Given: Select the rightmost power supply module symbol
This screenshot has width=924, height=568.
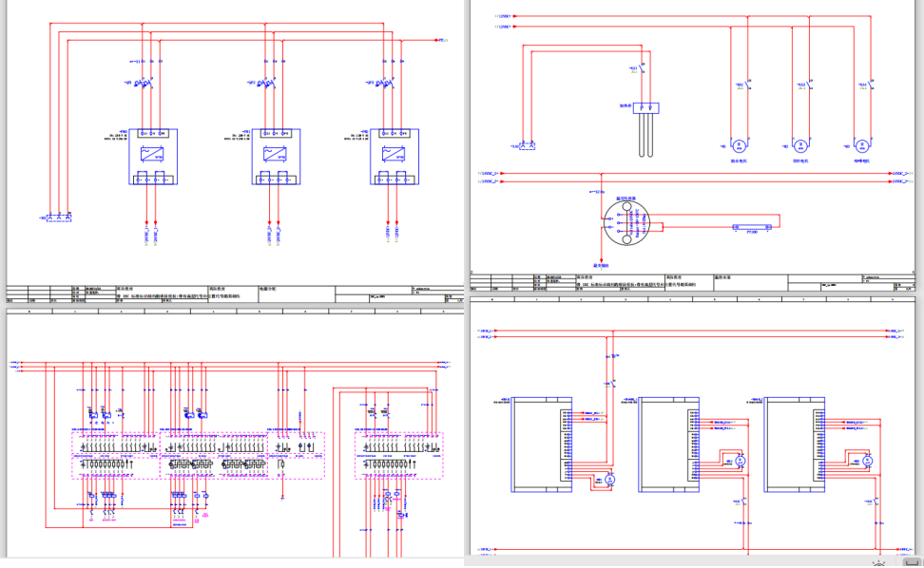Looking at the screenshot, I should click(x=395, y=156).
